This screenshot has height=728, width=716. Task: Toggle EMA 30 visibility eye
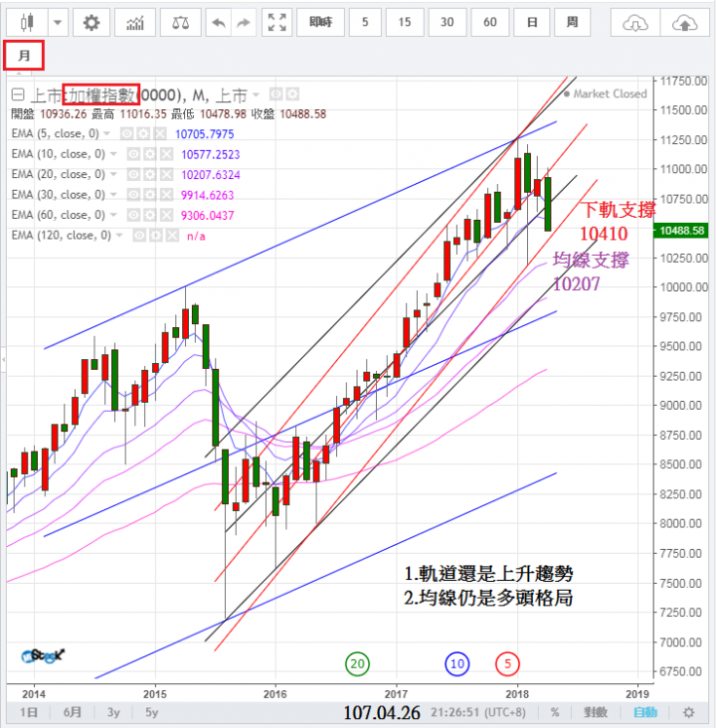click(133, 195)
